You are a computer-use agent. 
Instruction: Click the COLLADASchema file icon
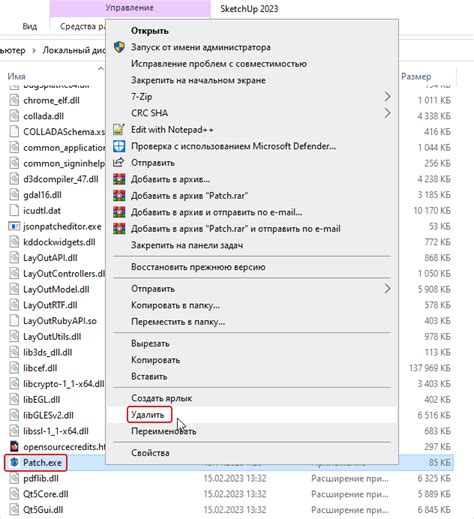(14, 131)
